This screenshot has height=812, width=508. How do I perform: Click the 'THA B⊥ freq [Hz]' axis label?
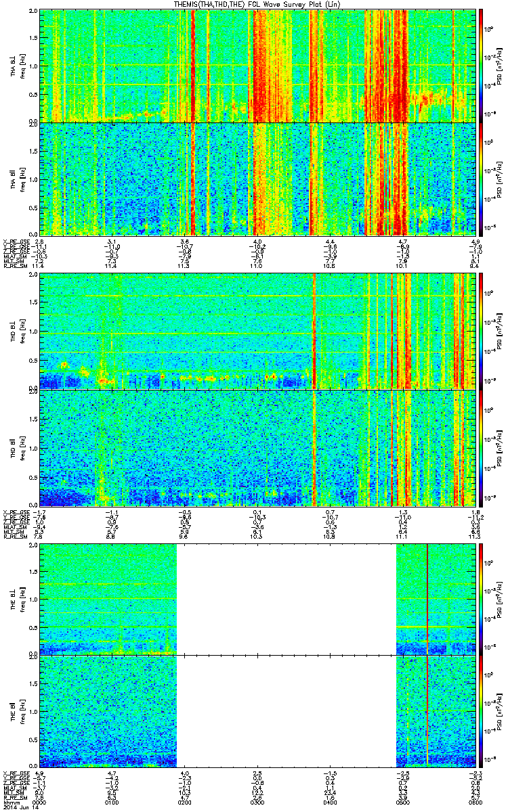pos(17,66)
